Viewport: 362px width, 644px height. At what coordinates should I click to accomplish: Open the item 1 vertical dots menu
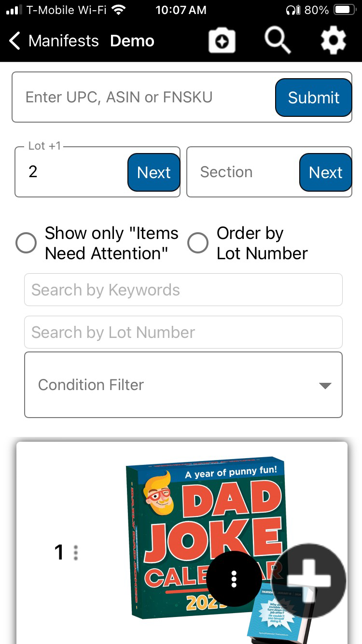click(x=75, y=552)
